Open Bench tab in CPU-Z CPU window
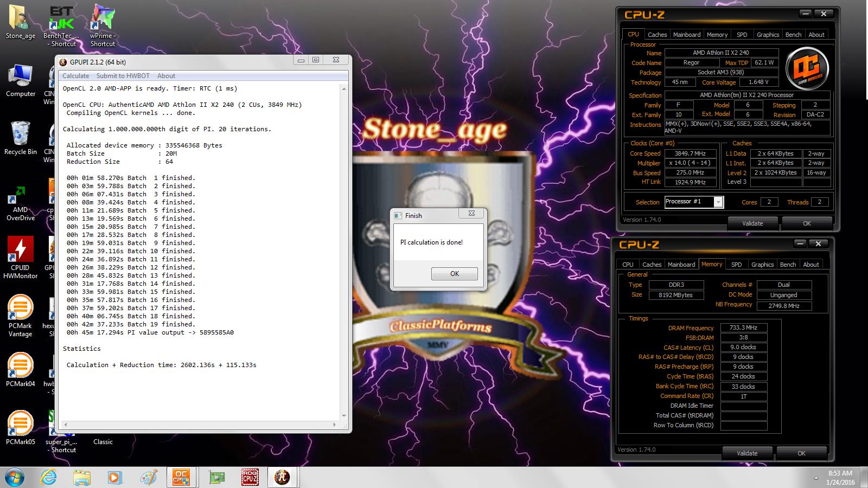Viewport: 868px width, 488px height. tap(793, 35)
